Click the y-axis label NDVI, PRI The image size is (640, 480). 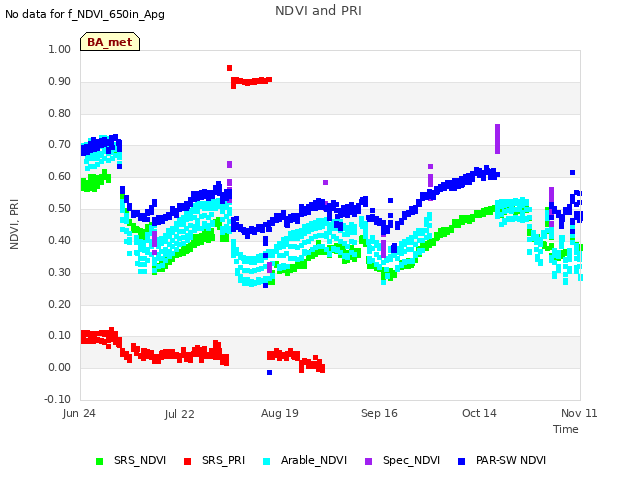(14, 224)
